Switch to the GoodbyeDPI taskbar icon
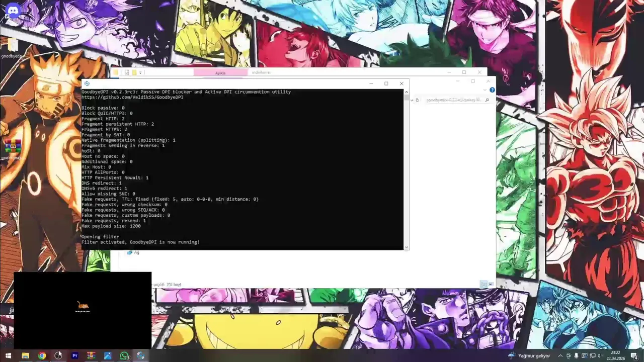 pyautogui.click(x=140, y=355)
